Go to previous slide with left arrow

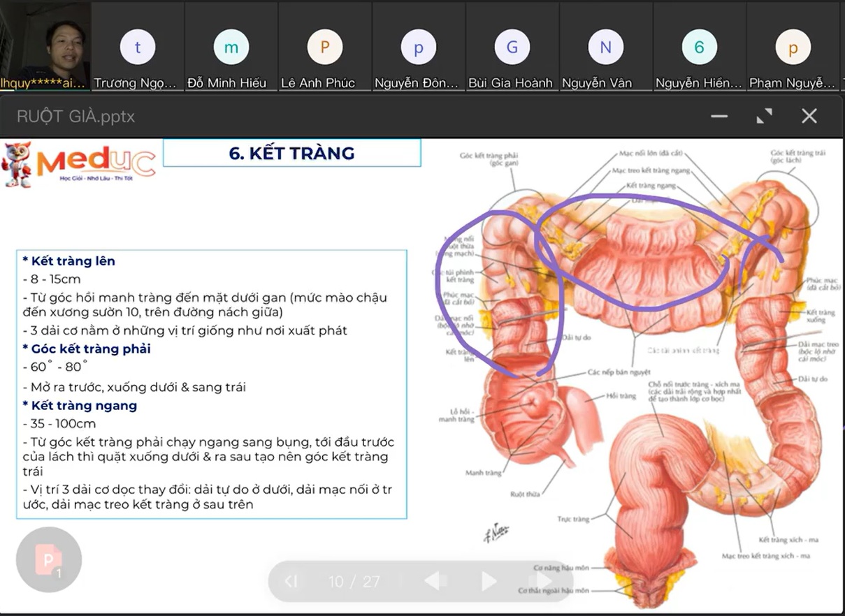[x=435, y=581]
